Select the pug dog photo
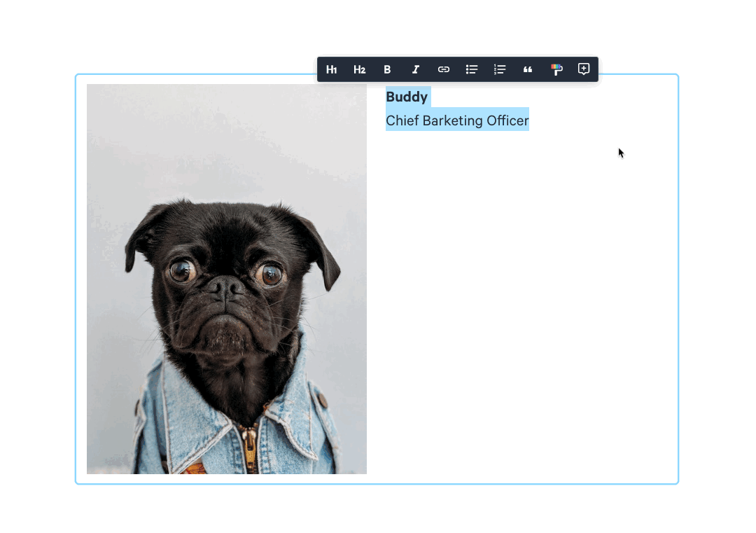This screenshot has width=756, height=533. (x=227, y=279)
